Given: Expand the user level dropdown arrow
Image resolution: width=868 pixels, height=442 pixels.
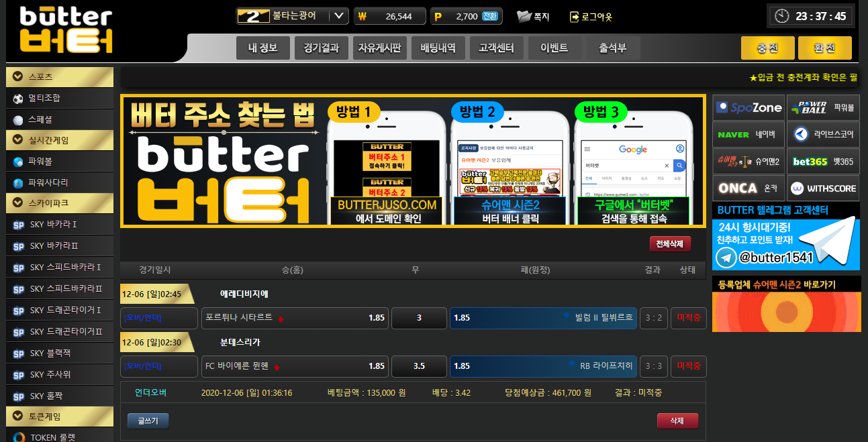Looking at the screenshot, I should tap(340, 16).
